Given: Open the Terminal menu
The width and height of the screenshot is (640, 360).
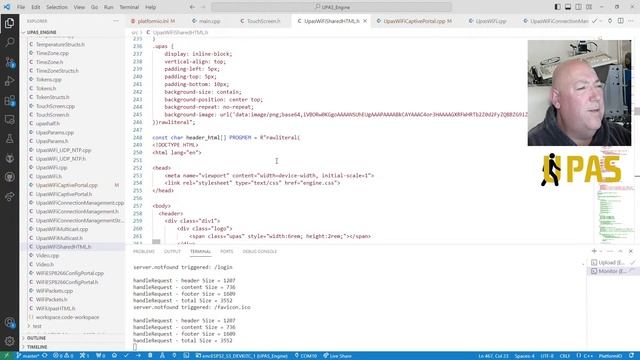Looking at the screenshot, I should 129,7.
